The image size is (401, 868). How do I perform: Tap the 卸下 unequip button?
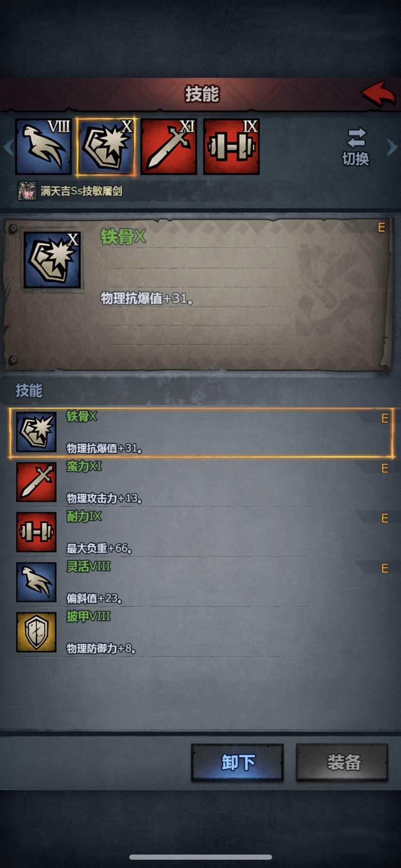click(237, 762)
